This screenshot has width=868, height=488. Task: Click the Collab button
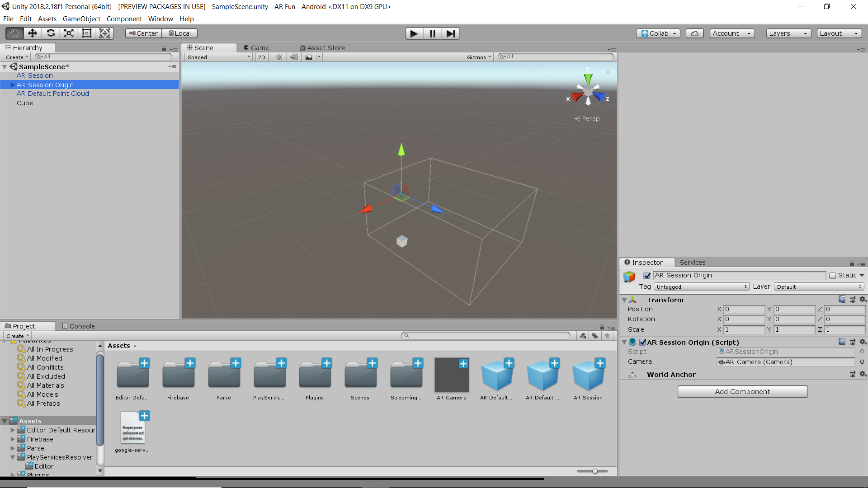coord(658,33)
